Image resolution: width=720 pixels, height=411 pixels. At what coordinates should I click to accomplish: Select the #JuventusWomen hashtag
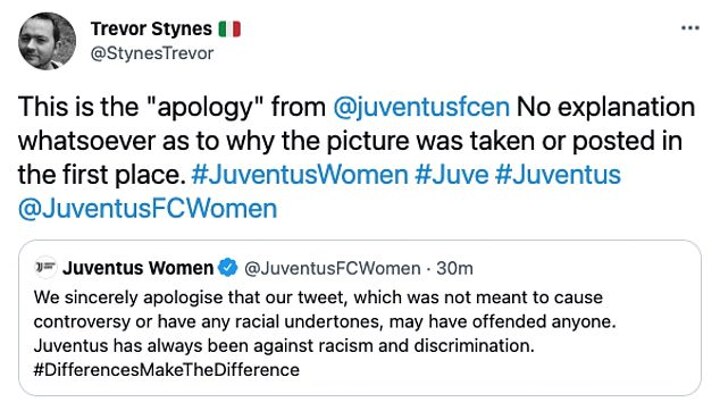click(297, 175)
